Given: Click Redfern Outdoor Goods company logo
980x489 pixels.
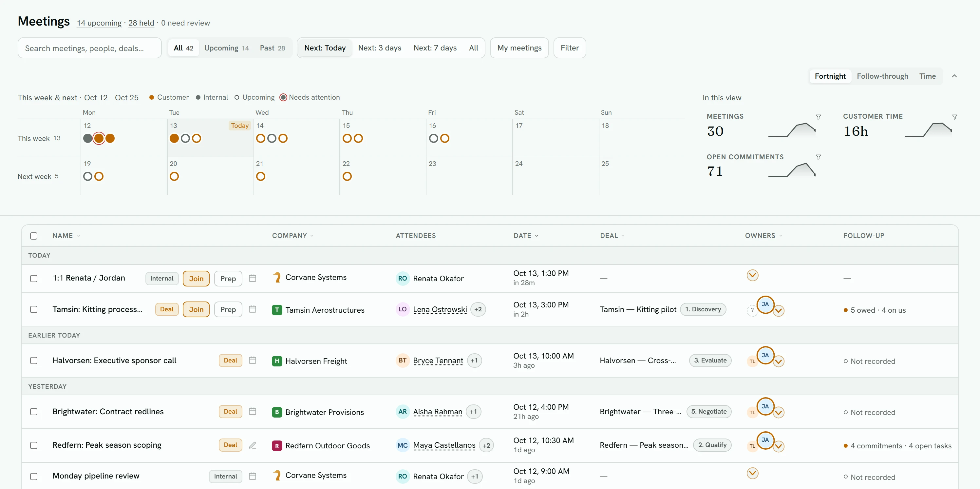Looking at the screenshot, I should 277,446.
